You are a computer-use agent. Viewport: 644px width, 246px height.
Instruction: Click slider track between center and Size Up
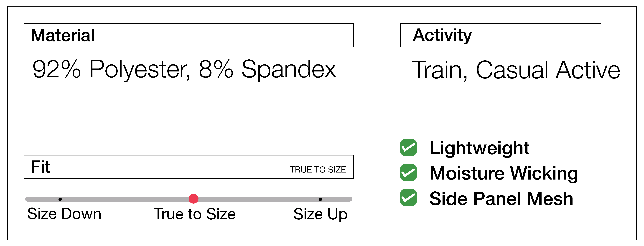click(x=257, y=199)
